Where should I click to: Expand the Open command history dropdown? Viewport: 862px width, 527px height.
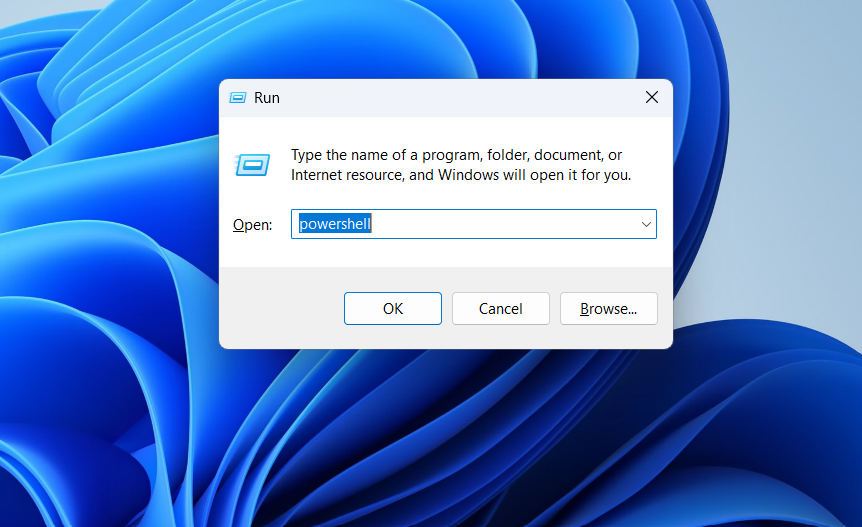click(x=646, y=224)
